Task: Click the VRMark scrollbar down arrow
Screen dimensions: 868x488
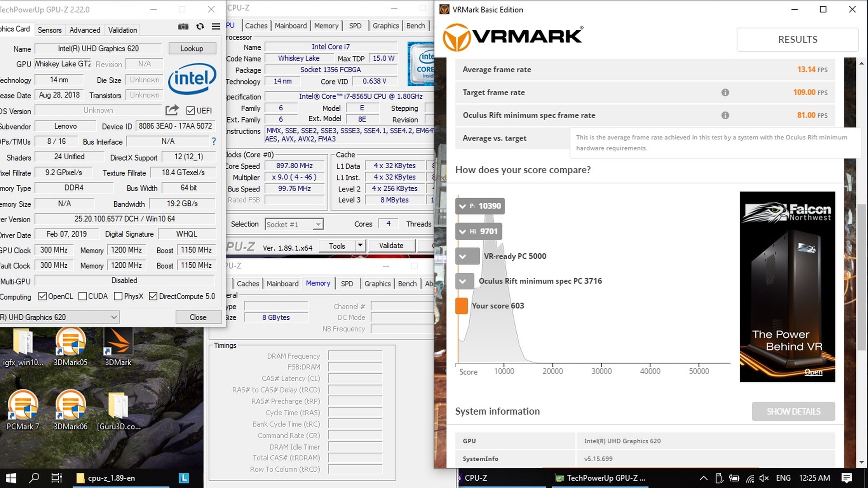Action: tap(862, 462)
